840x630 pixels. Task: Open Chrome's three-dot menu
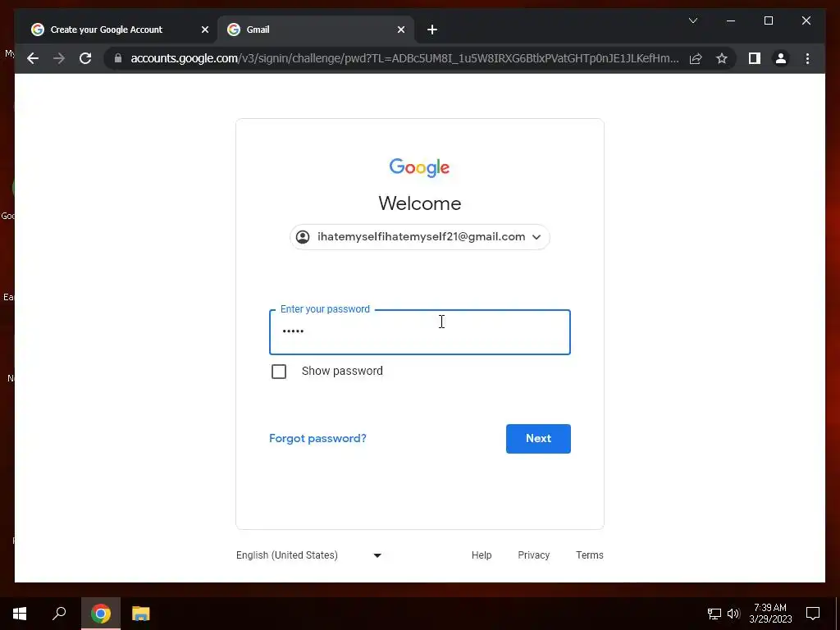[x=807, y=58]
